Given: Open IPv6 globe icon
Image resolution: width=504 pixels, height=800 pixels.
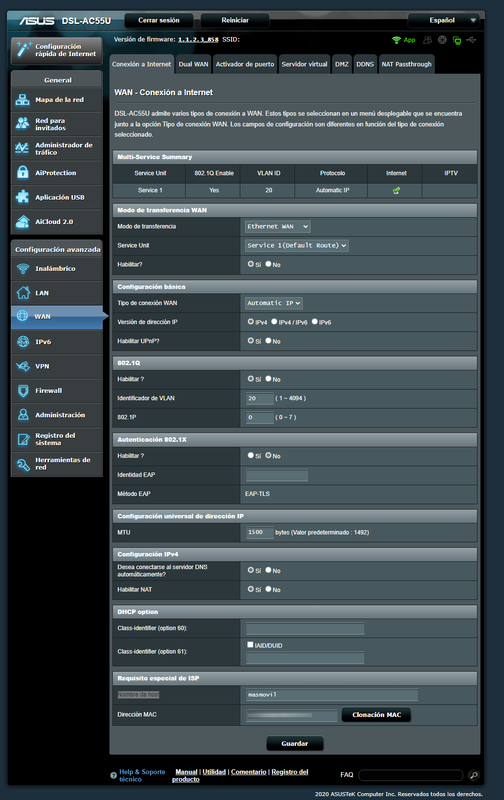Looking at the screenshot, I should tap(23, 341).
